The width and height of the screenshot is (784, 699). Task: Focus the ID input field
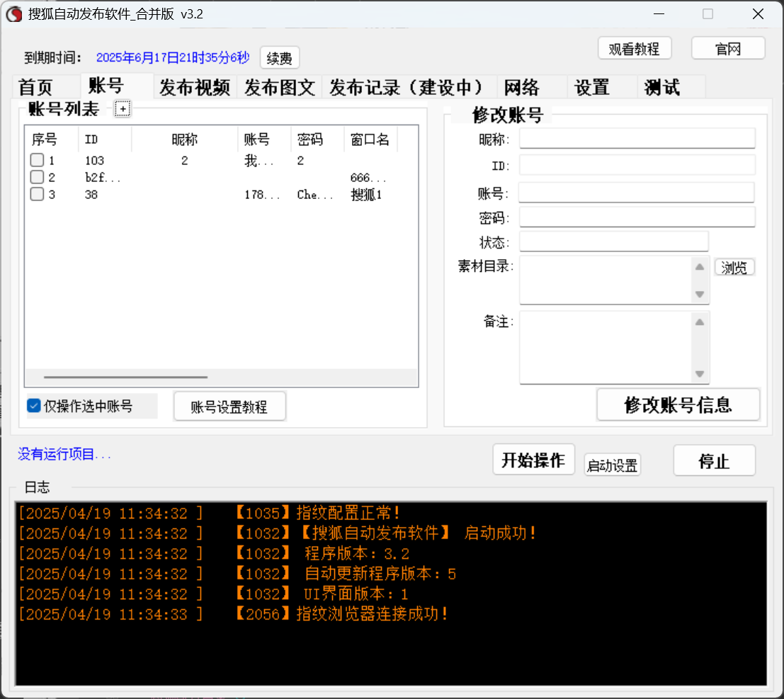pyautogui.click(x=637, y=165)
